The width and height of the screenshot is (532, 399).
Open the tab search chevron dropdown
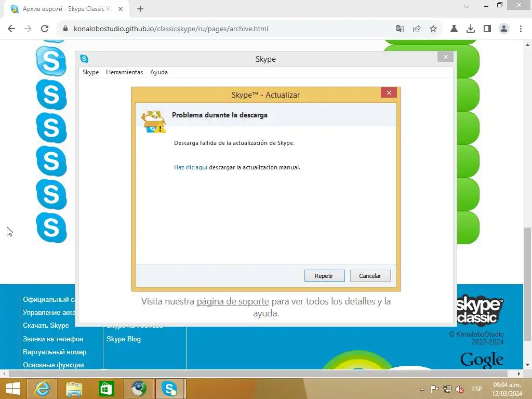click(467, 6)
